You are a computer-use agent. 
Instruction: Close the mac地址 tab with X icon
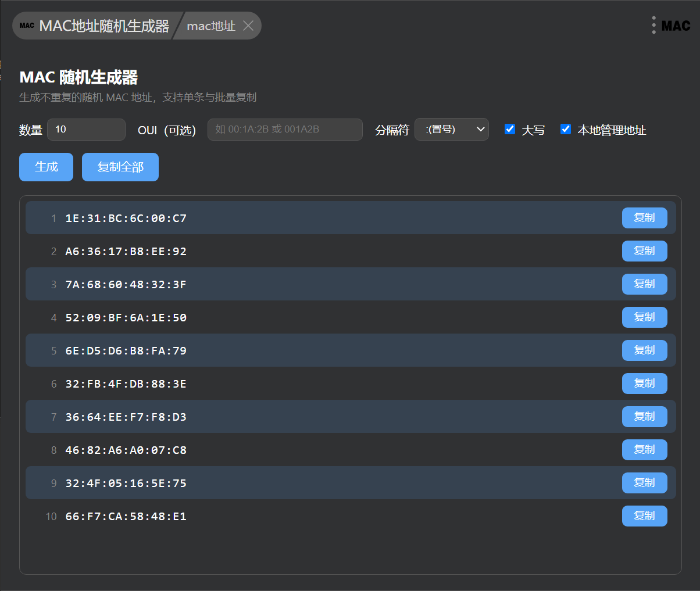point(248,26)
